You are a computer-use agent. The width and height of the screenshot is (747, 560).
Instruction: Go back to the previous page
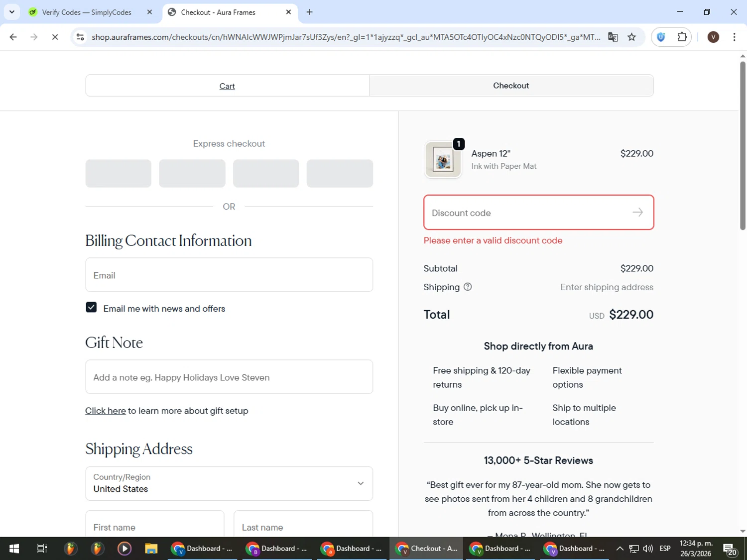(x=13, y=37)
